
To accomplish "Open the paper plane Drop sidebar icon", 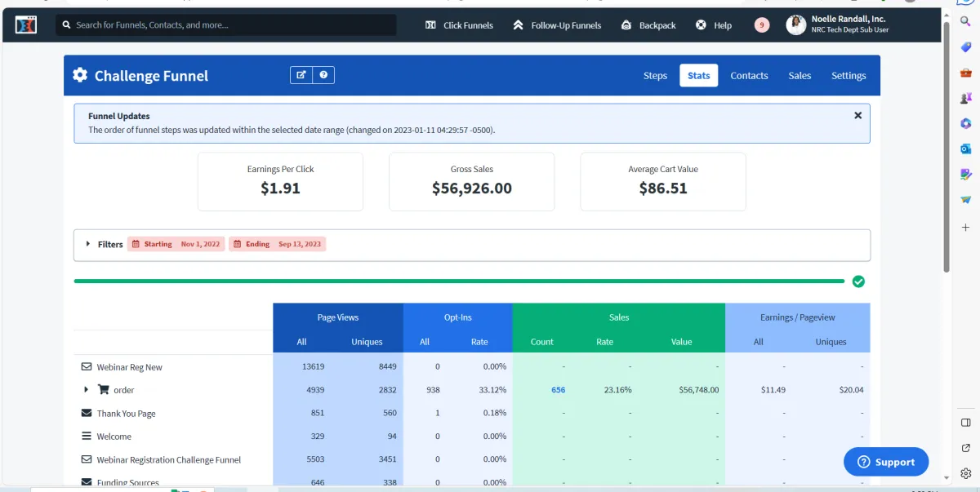I will coord(965,199).
